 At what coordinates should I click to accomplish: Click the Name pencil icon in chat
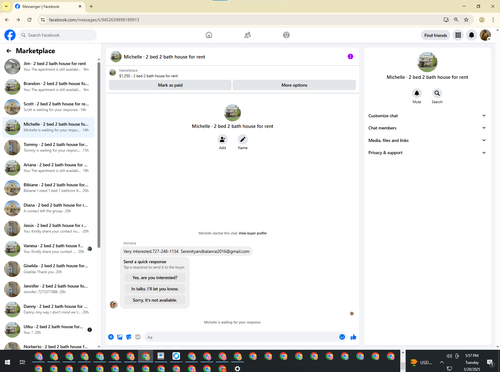tap(243, 139)
